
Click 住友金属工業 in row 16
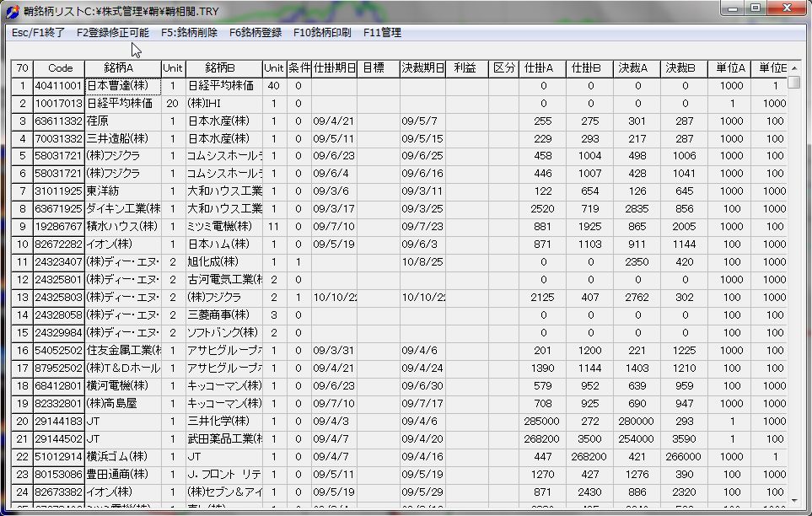point(123,351)
